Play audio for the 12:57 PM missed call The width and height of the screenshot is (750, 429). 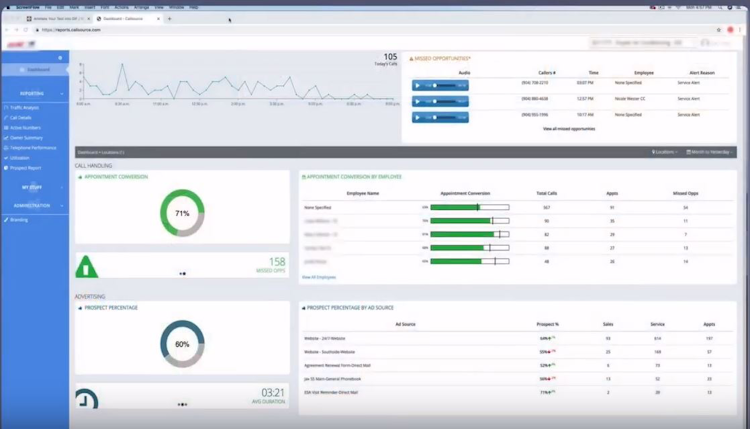[418, 101]
